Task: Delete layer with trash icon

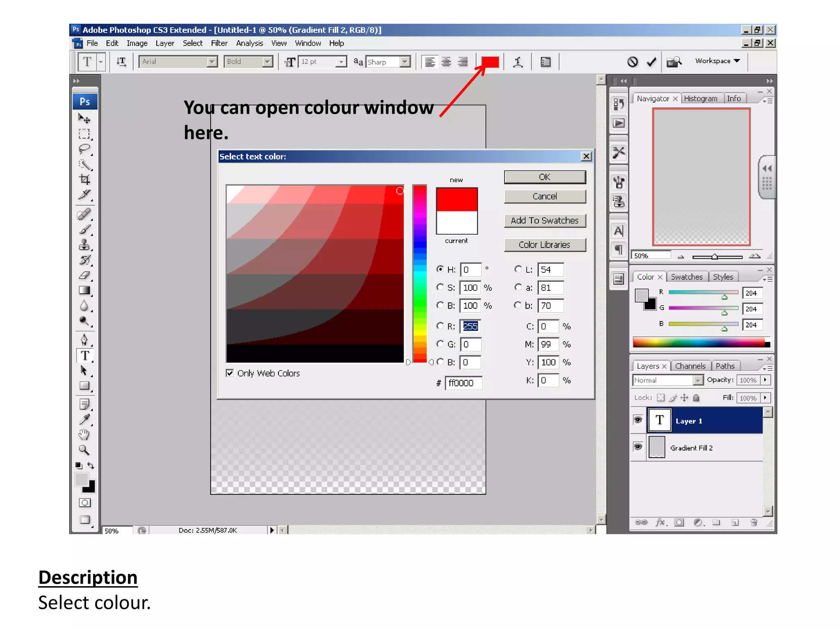Action: click(753, 522)
